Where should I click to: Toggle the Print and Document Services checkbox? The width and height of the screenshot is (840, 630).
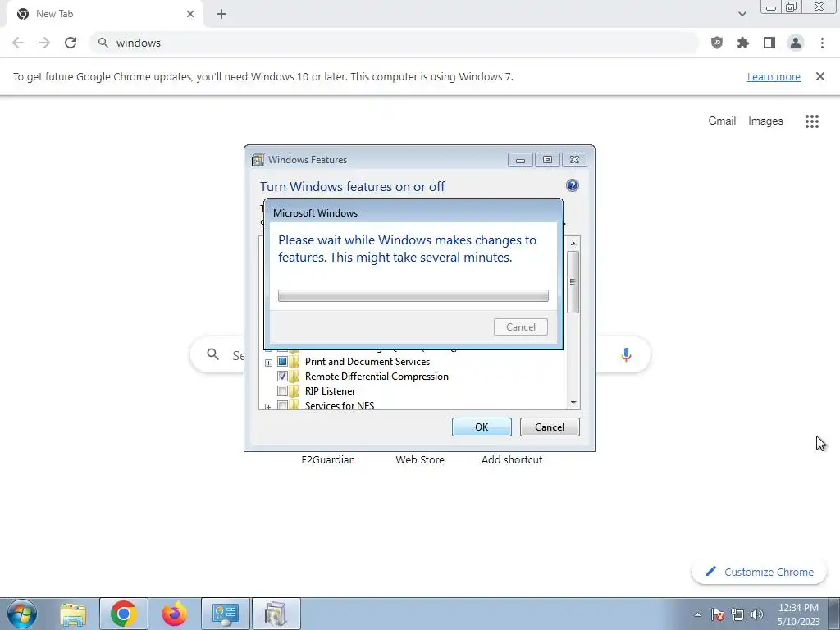coord(282,362)
